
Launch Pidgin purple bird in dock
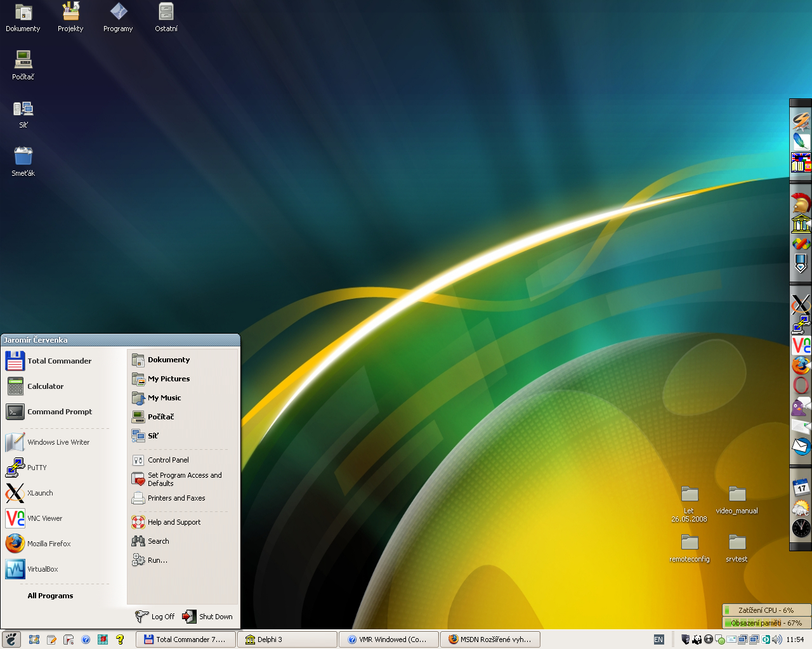click(801, 406)
